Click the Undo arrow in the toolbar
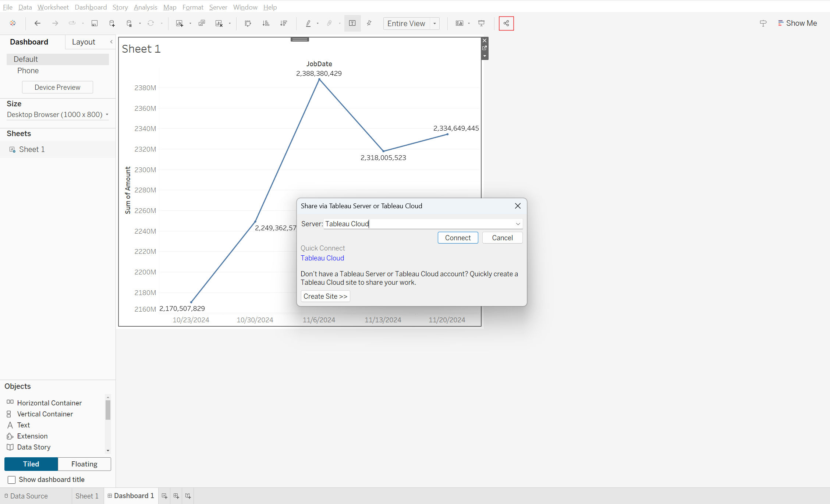Viewport: 830px width, 504px height. pos(37,23)
